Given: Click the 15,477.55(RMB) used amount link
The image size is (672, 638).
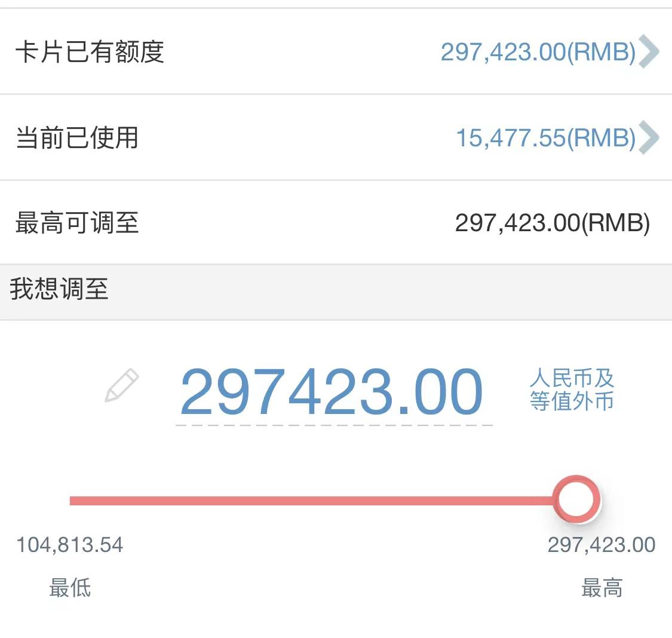Looking at the screenshot, I should (546, 137).
